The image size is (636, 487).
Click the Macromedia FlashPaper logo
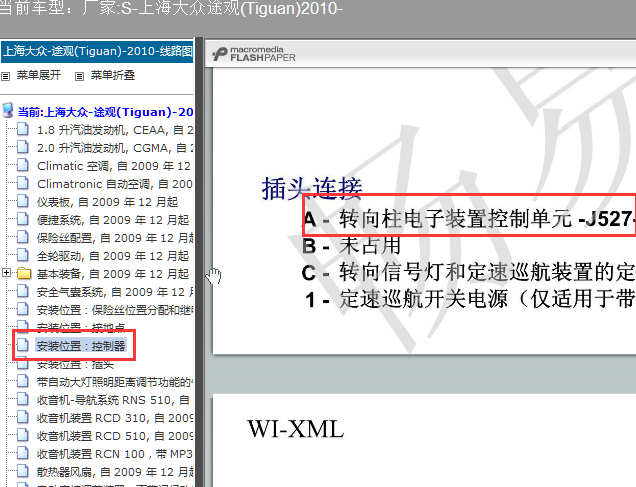click(x=254, y=54)
